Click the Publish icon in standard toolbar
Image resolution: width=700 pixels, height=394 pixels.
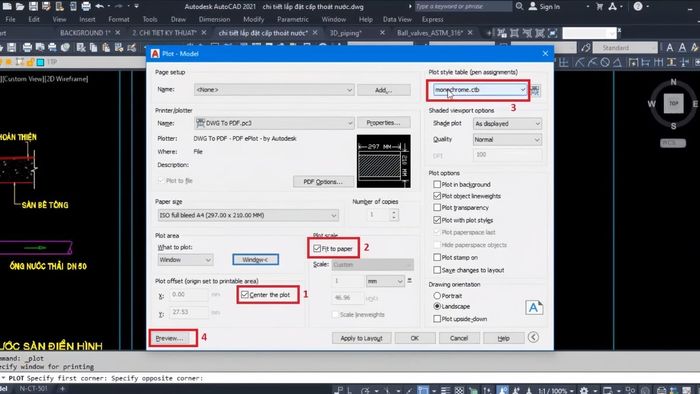pos(52,47)
